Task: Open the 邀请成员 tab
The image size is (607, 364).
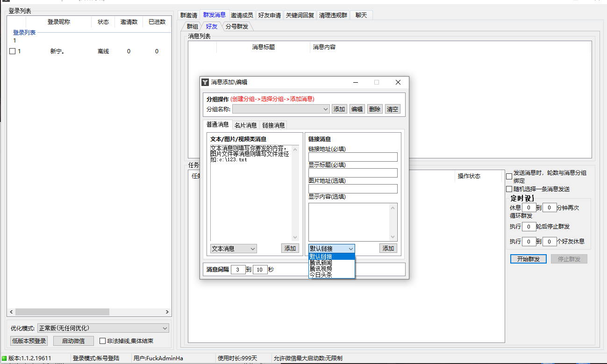Action: [x=242, y=15]
